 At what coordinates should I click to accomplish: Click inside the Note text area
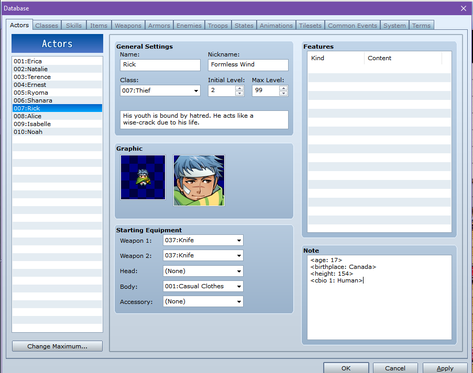379,297
